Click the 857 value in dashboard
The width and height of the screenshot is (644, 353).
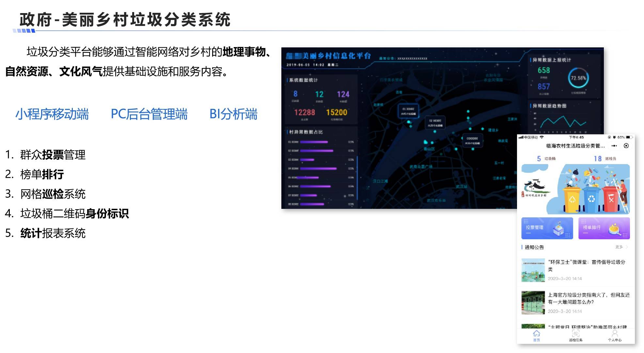(544, 87)
